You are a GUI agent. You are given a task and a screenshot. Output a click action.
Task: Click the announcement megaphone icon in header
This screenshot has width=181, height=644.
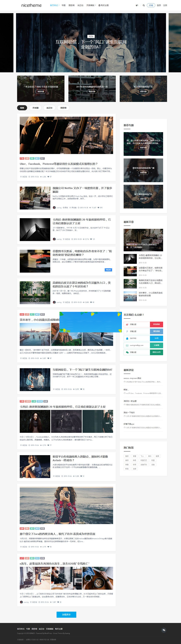[137, 5]
